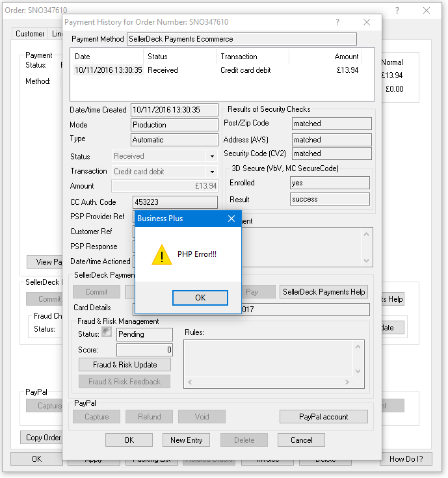Click the New Entry button
The height and width of the screenshot is (478, 448).
(186, 440)
